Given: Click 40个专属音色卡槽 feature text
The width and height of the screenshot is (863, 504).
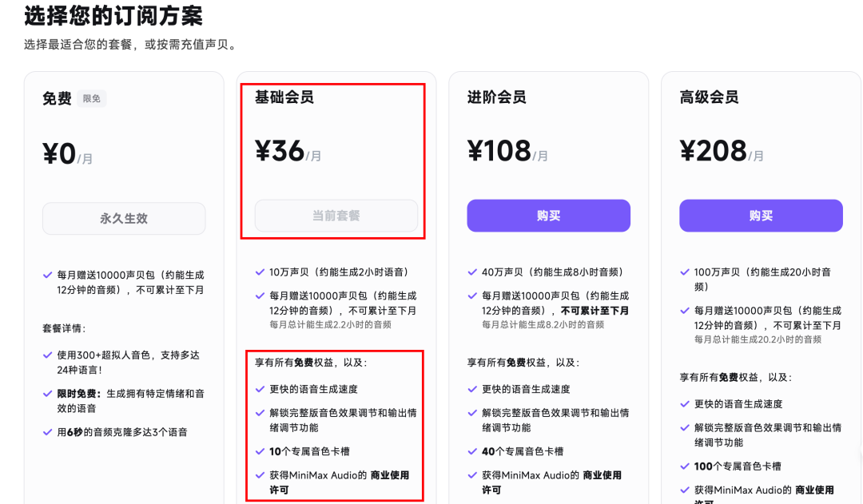Looking at the screenshot, I should point(523,451).
